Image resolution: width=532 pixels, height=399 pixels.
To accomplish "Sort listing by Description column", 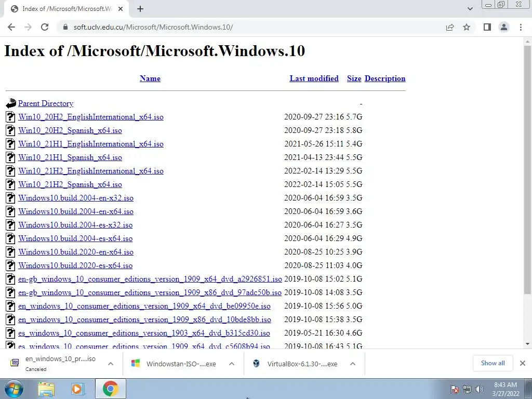I will point(385,78).
